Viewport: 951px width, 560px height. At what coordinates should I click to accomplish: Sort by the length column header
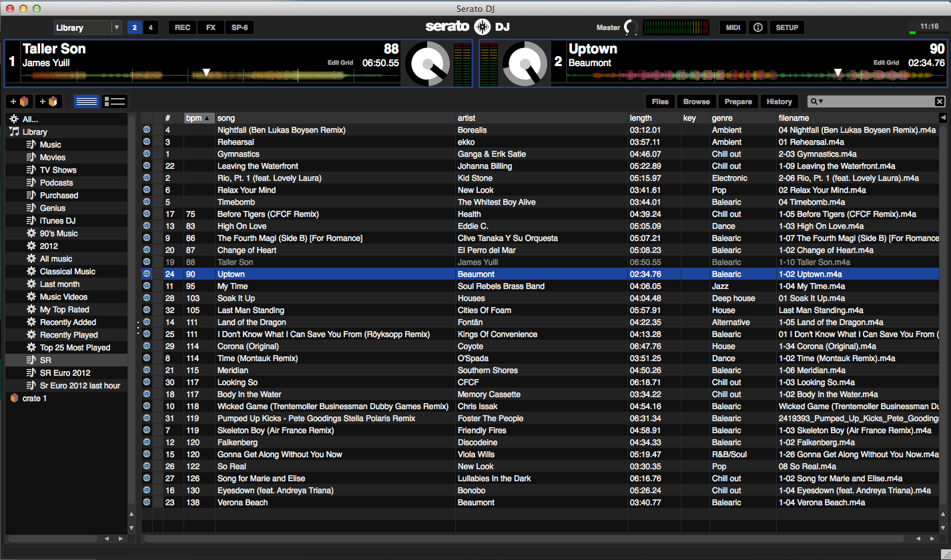click(654, 118)
